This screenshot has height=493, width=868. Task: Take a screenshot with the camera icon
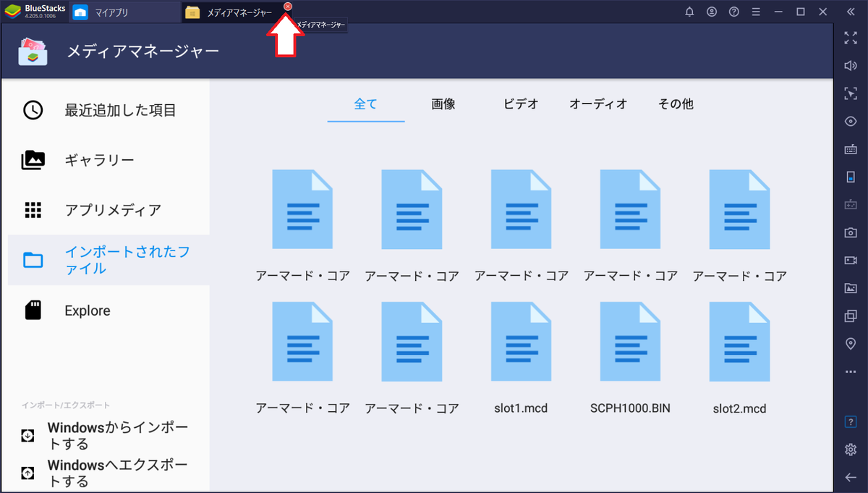(851, 232)
